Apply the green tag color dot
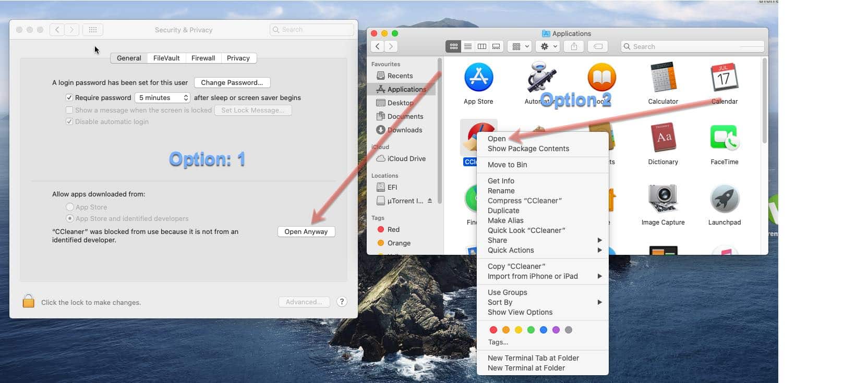Image resolution: width=868 pixels, height=383 pixels. tap(531, 330)
